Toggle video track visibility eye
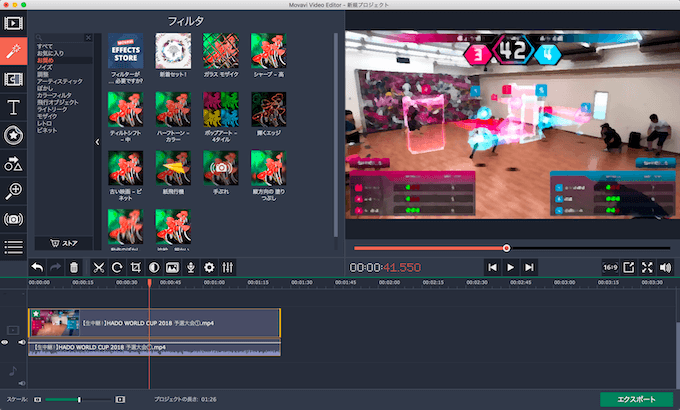The height and width of the screenshot is (410, 680). (x=5, y=342)
